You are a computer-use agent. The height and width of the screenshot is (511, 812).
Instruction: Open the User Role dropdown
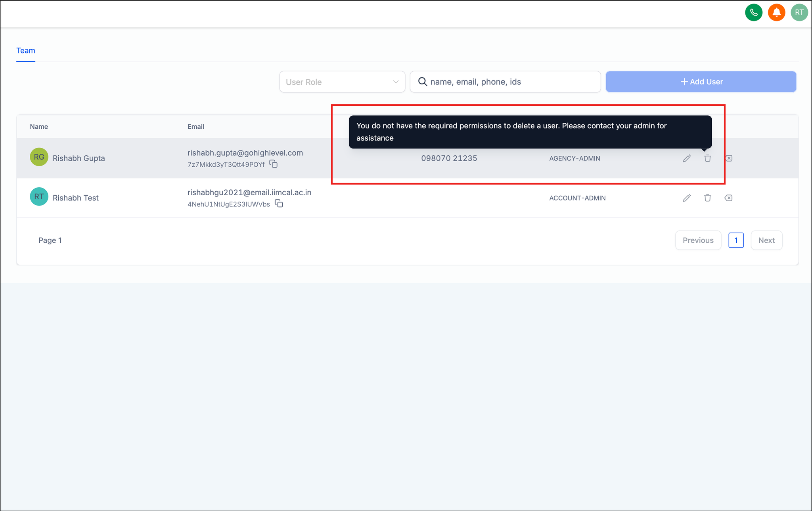(x=342, y=82)
